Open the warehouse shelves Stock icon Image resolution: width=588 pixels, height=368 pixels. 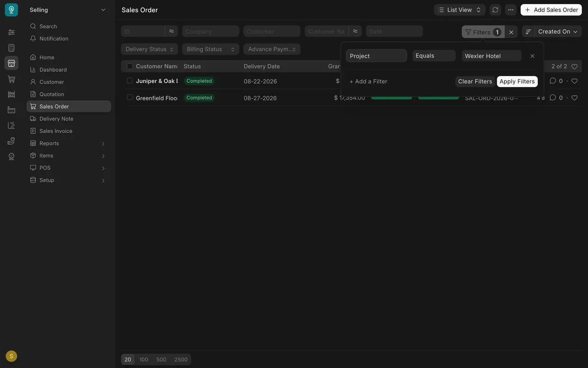(x=11, y=94)
